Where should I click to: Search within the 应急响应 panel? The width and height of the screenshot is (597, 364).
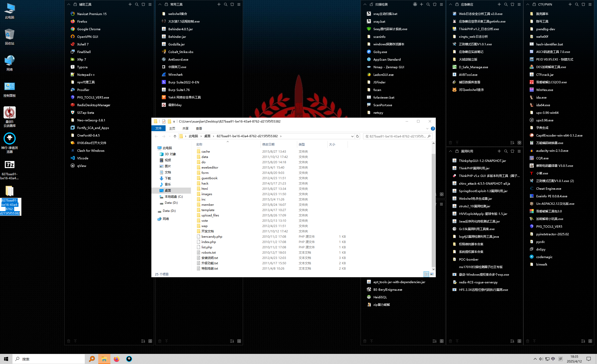pyautogui.click(x=506, y=4)
